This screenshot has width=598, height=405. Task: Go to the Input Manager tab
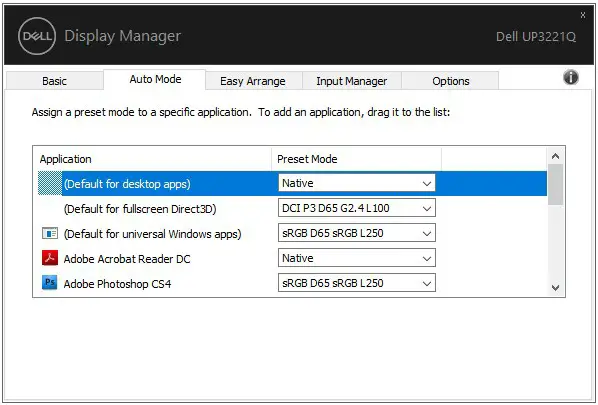point(352,81)
